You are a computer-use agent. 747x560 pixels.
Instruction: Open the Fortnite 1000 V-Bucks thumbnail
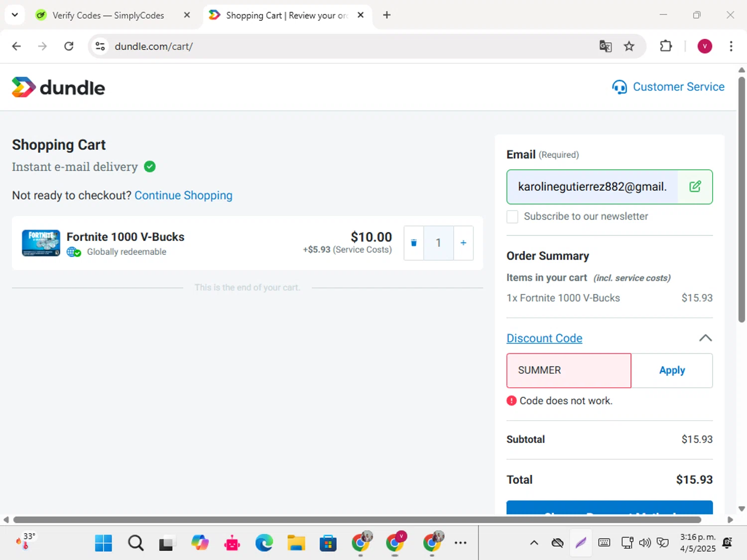[41, 243]
